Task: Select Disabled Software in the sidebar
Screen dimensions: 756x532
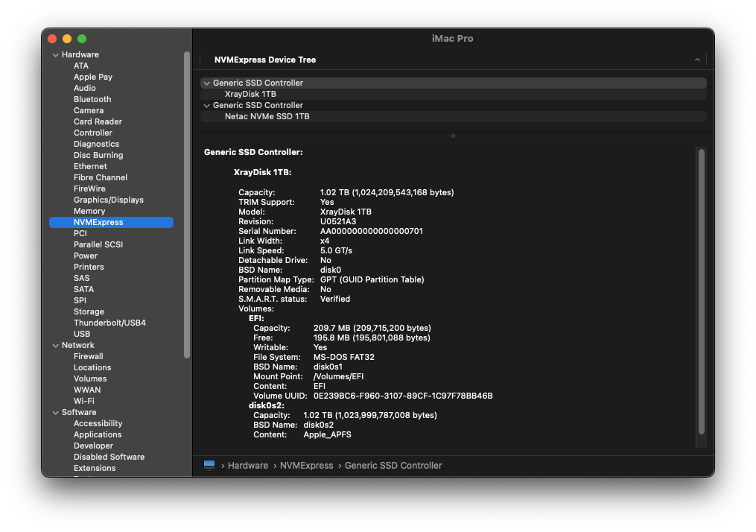Action: click(x=109, y=457)
